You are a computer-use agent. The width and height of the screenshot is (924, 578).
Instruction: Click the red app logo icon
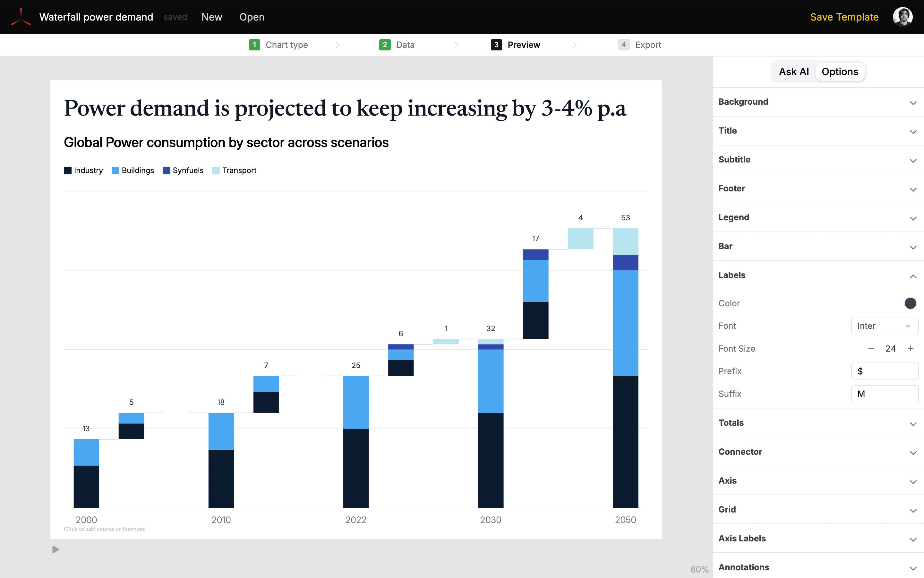tap(21, 17)
